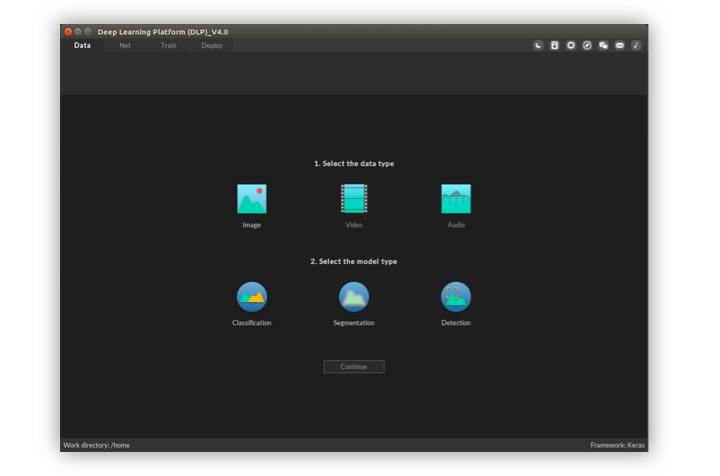Click the Image label text
The image size is (720, 476).
pos(252,225)
